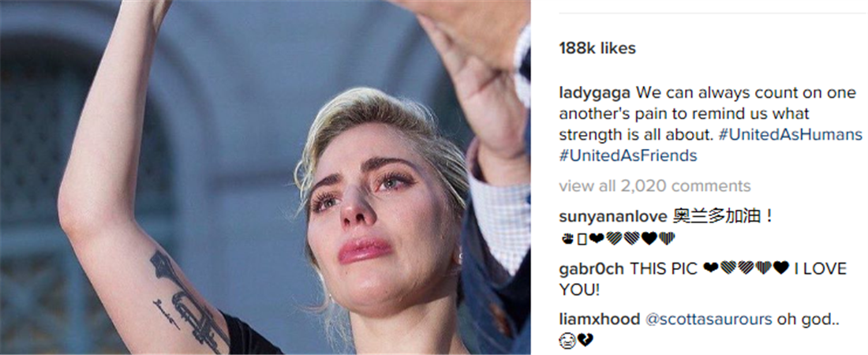Image resolution: width=868 pixels, height=355 pixels.
Task: Show the 188k likes list
Action: click(x=597, y=48)
